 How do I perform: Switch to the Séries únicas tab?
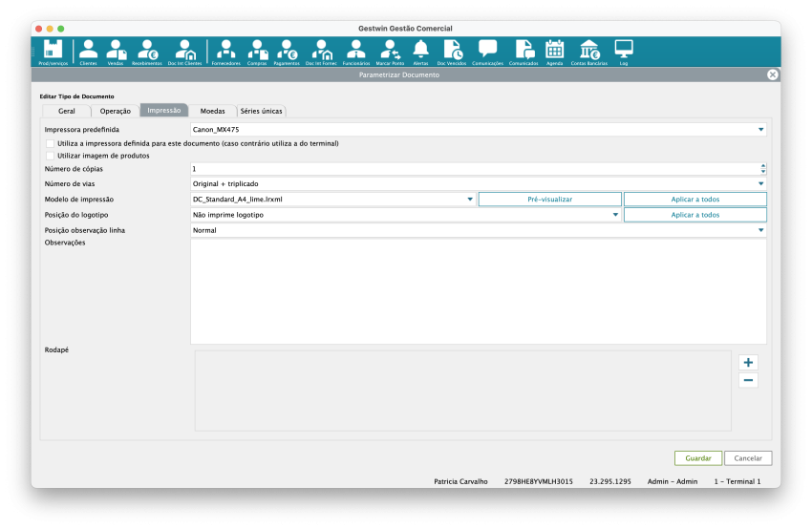pos(261,111)
